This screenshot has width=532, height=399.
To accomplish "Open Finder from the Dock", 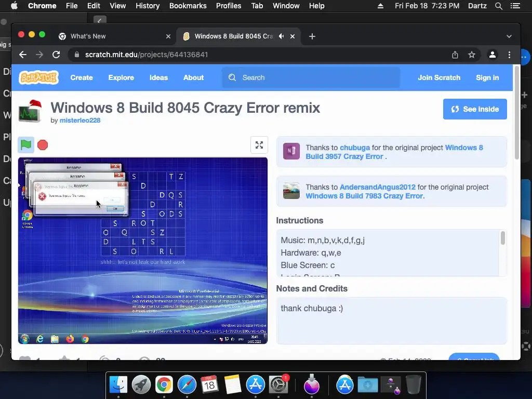I will tap(118, 385).
